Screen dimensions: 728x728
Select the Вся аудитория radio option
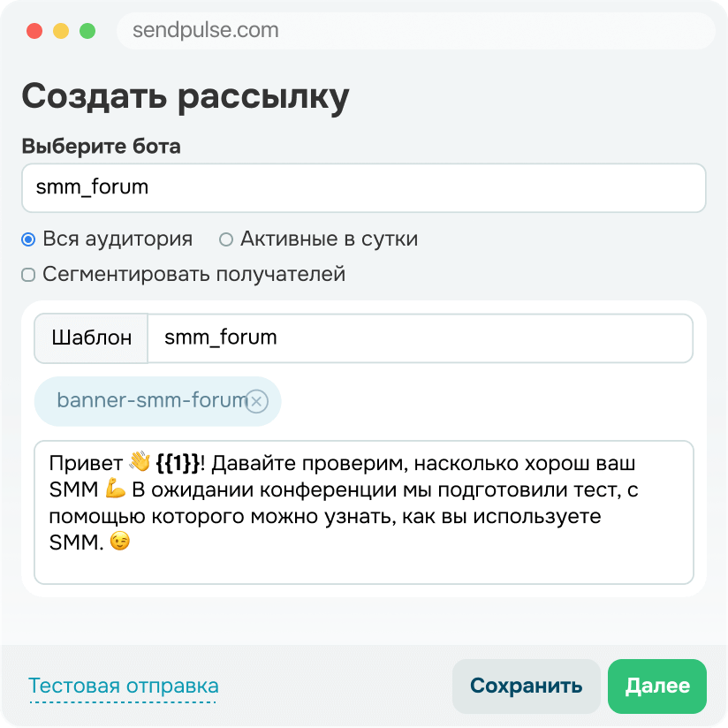click(29, 239)
